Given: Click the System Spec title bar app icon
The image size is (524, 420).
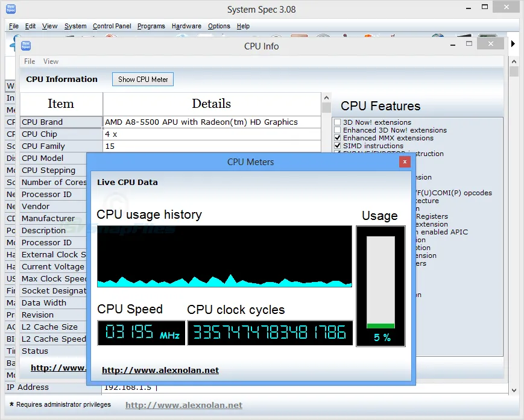Looking at the screenshot, I should pyautogui.click(x=11, y=8).
